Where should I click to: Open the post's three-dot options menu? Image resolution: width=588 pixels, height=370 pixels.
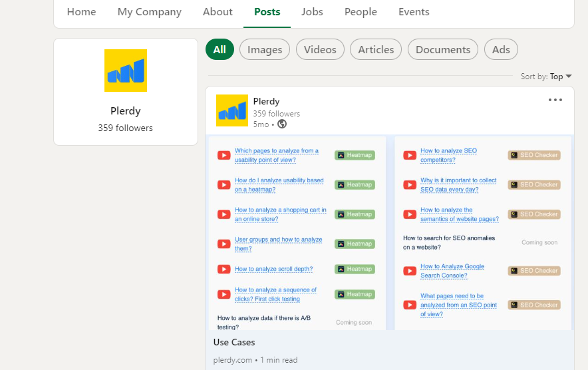(555, 100)
